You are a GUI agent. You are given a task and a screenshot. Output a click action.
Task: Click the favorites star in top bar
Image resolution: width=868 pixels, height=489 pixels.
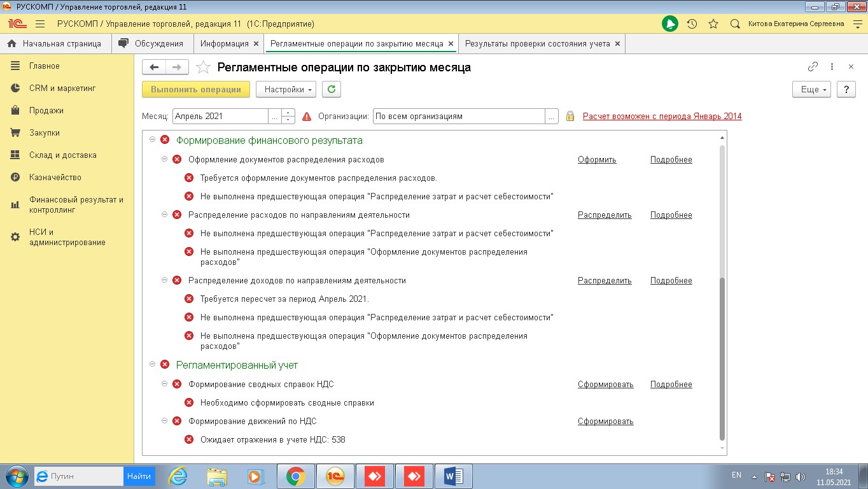point(713,24)
